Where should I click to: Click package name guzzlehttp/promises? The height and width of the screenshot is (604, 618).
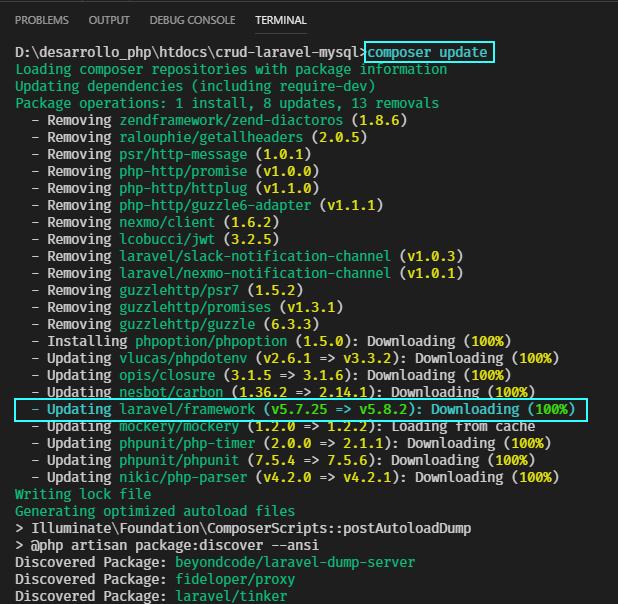[195, 307]
